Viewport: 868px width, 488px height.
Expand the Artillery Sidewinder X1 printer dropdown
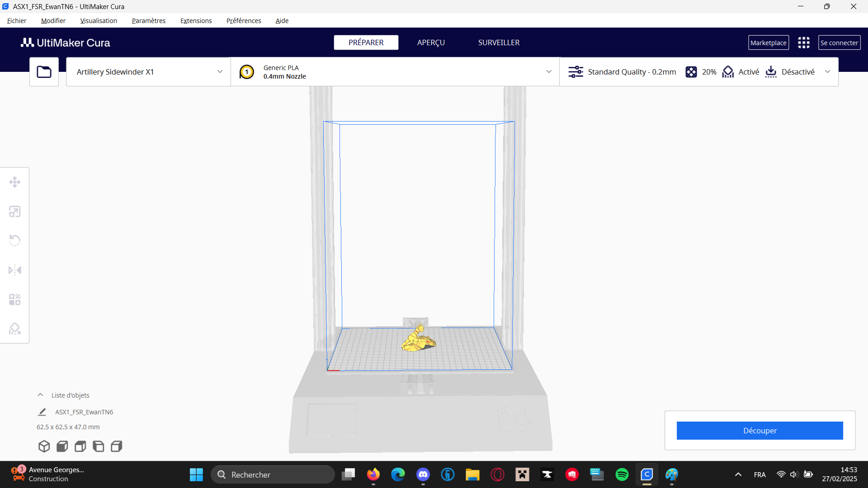click(148, 72)
